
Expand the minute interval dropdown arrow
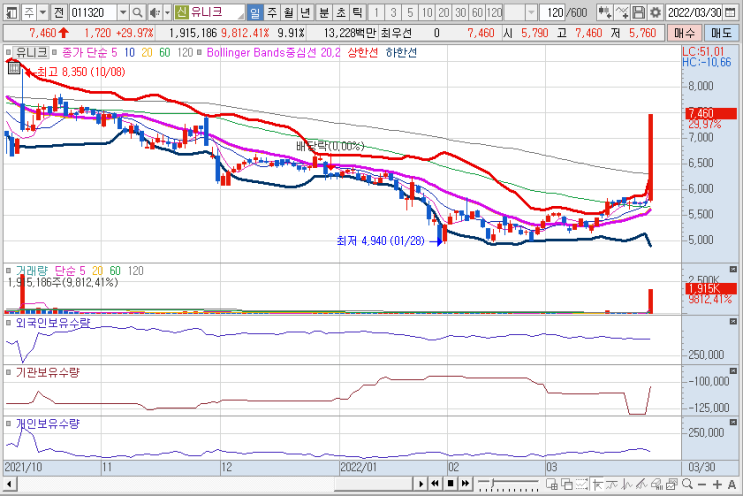click(531, 12)
